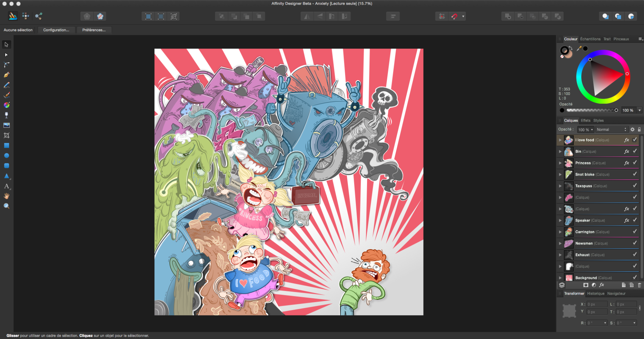Click the Configuration... button
The height and width of the screenshot is (339, 644).
[56, 30]
